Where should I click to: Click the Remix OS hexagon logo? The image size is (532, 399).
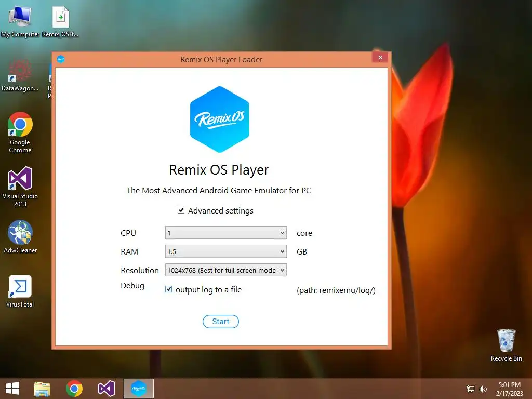(220, 119)
